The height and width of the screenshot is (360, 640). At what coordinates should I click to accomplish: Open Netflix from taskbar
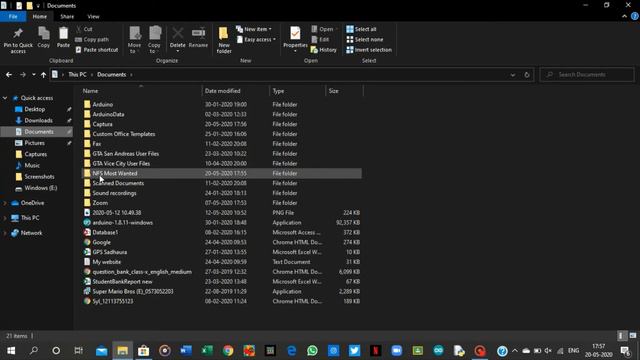[376, 351]
